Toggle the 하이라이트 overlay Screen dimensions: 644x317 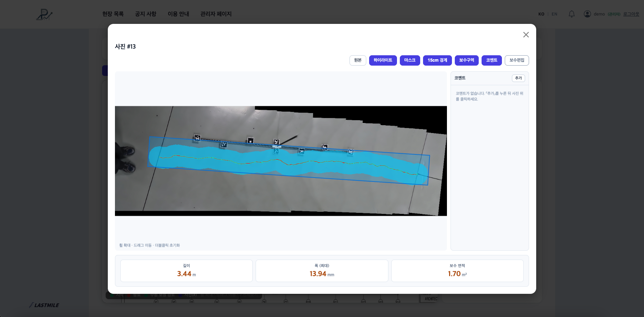pyautogui.click(x=383, y=60)
